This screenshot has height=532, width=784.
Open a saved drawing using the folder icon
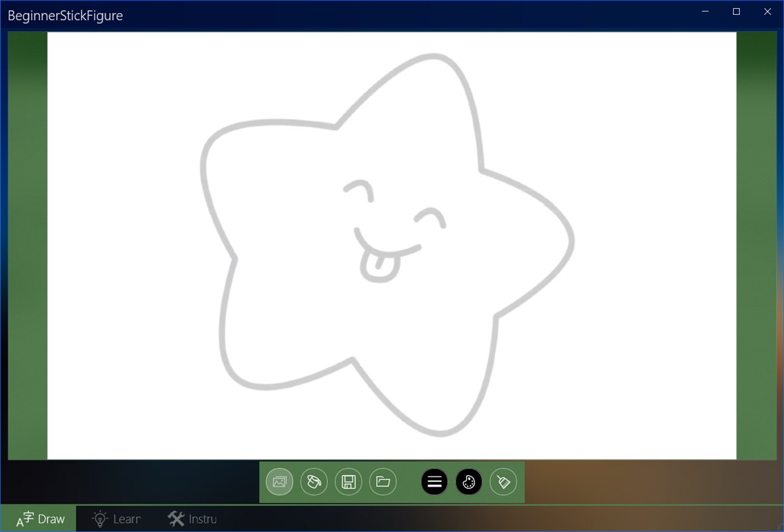[x=383, y=481]
